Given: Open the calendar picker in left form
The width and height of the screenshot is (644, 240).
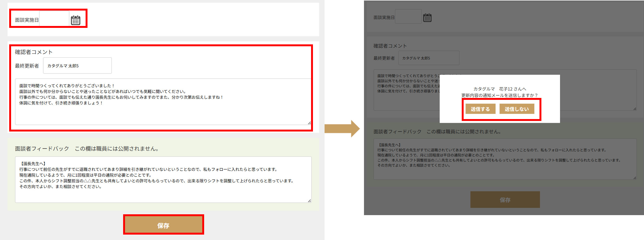Looking at the screenshot, I should [76, 20].
